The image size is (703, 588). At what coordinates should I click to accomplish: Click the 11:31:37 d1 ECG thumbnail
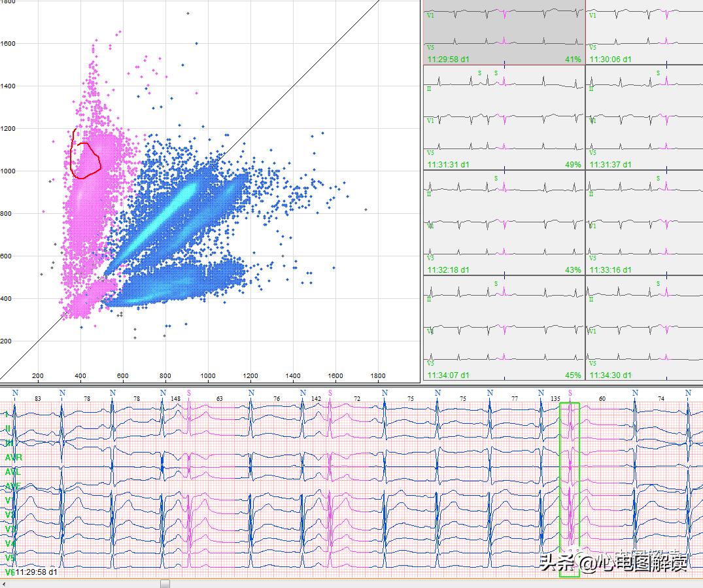(644, 118)
